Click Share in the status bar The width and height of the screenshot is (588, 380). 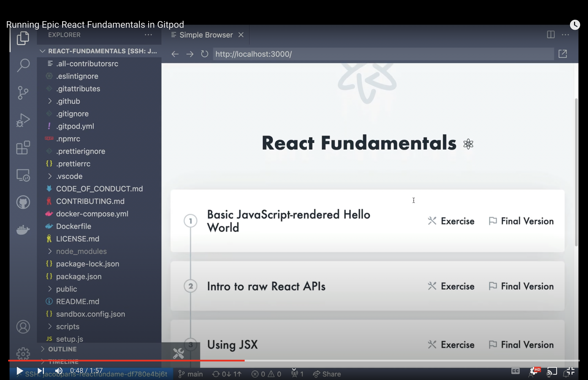tap(327, 374)
